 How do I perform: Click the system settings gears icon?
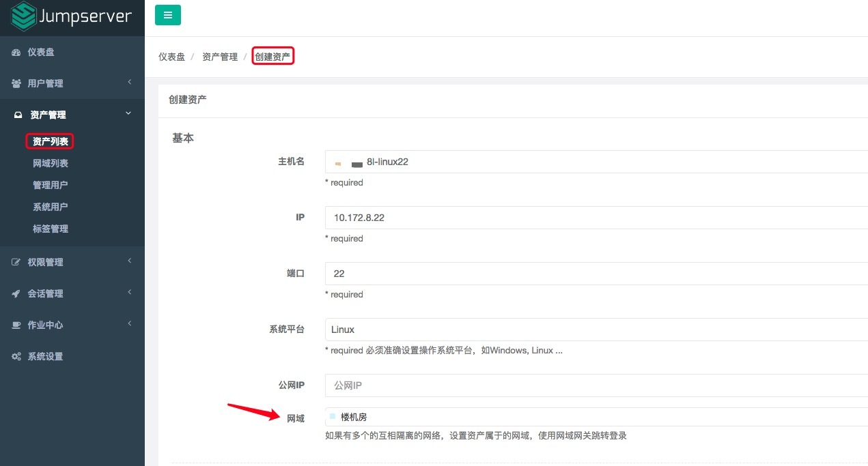(x=16, y=357)
